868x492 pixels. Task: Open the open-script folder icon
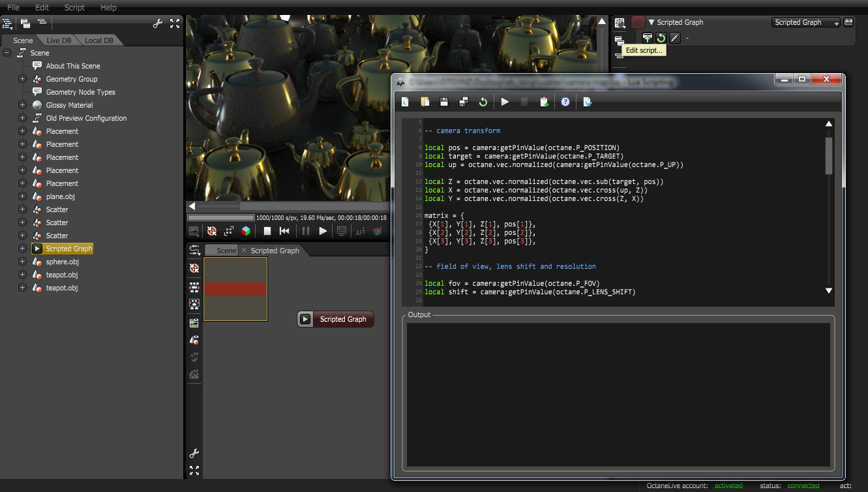point(425,102)
